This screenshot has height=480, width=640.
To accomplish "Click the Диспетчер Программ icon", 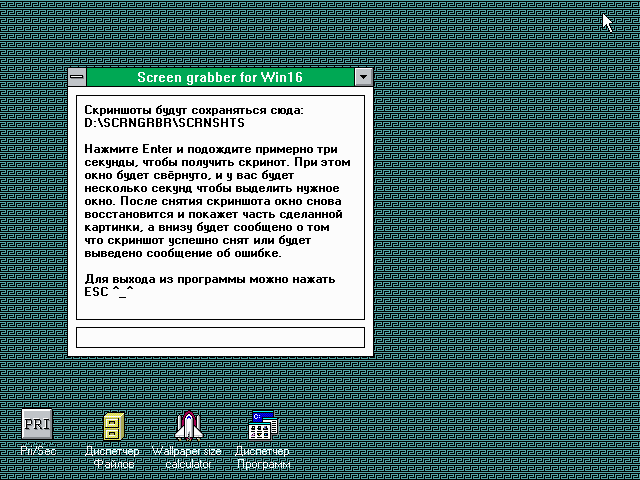I will [x=263, y=426].
